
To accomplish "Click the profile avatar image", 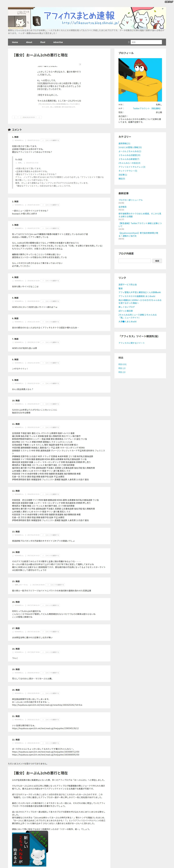I will point(140,80).
